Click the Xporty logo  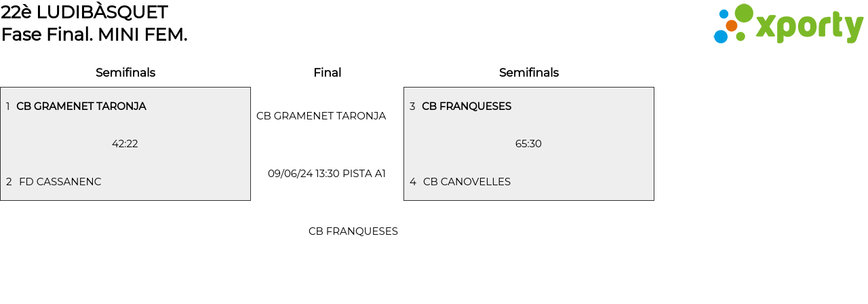pyautogui.click(x=788, y=24)
